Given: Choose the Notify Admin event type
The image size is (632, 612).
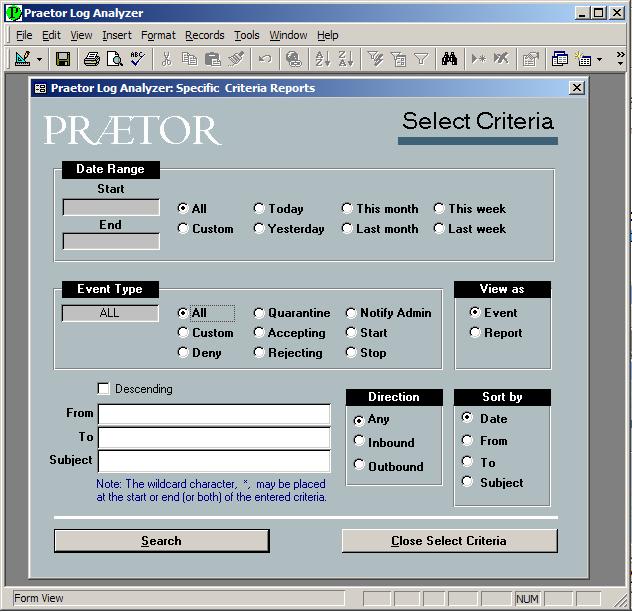Looking at the screenshot, I should [x=351, y=313].
